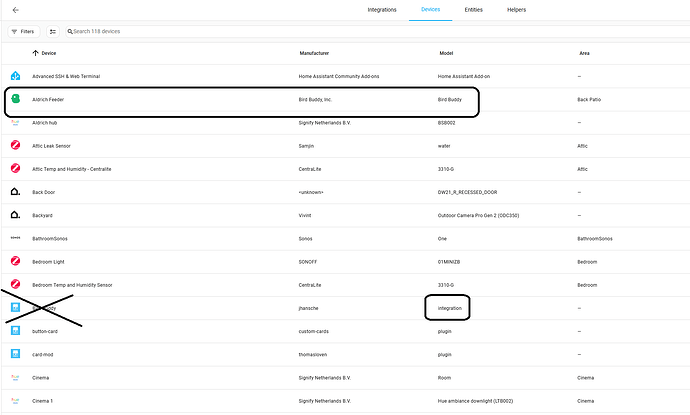Focus the Search 118 devices field
The image size is (690, 415).
pyautogui.click(x=378, y=32)
